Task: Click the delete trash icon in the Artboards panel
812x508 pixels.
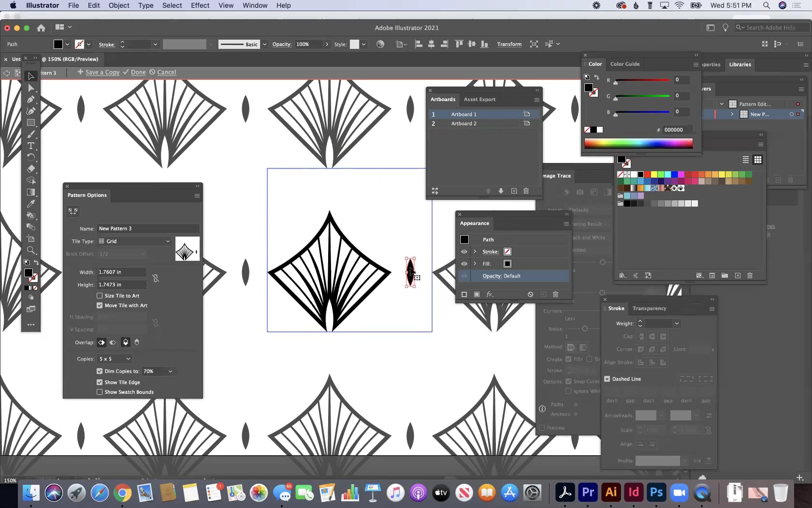Action: tap(526, 191)
